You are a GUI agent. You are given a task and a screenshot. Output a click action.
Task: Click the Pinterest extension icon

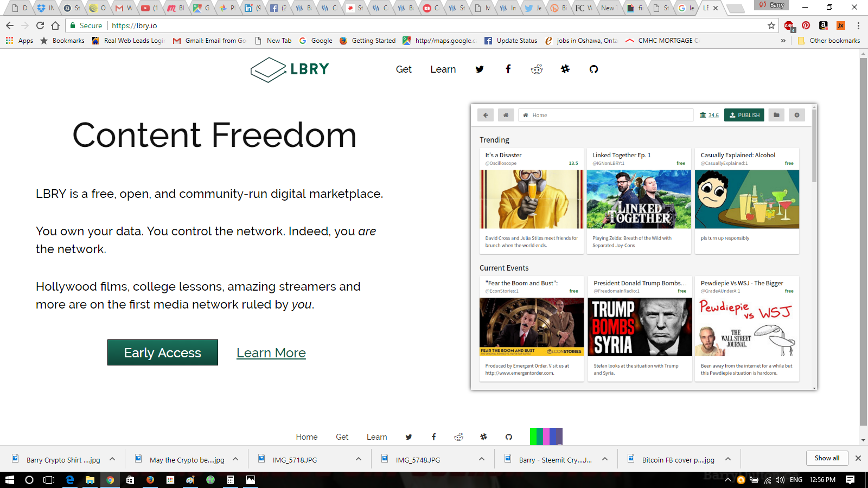[806, 25]
